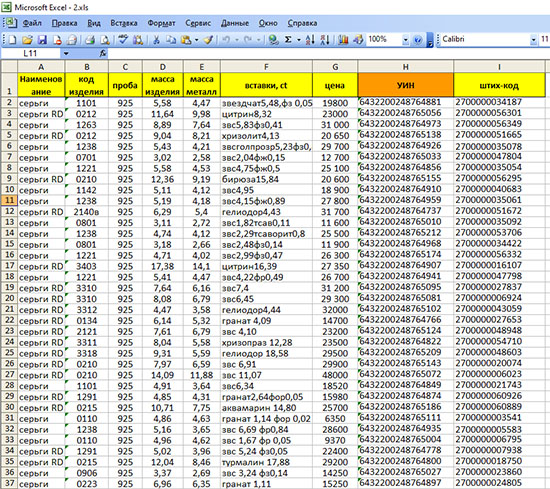Select cell containing бирюза15,84
Image resolution: width=550 pixels, height=489 pixels.
pyautogui.click(x=266, y=179)
